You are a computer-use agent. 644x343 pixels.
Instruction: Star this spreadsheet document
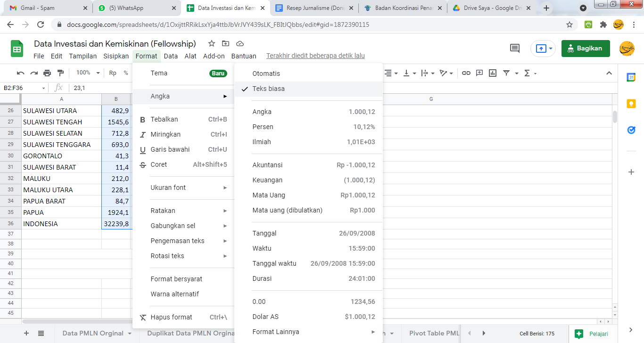[x=212, y=44]
